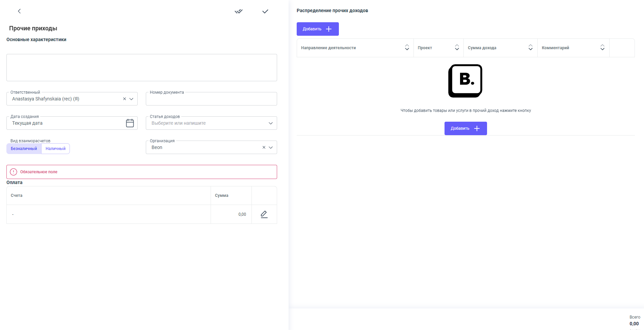644x330 pixels.
Task: Expand the Ответственный dropdown
Action: point(132,99)
